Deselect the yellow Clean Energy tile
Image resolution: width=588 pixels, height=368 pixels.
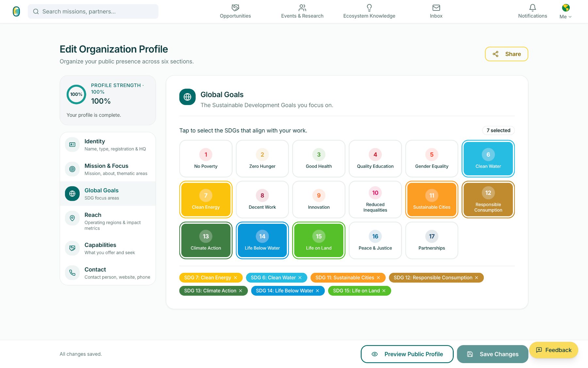click(206, 200)
